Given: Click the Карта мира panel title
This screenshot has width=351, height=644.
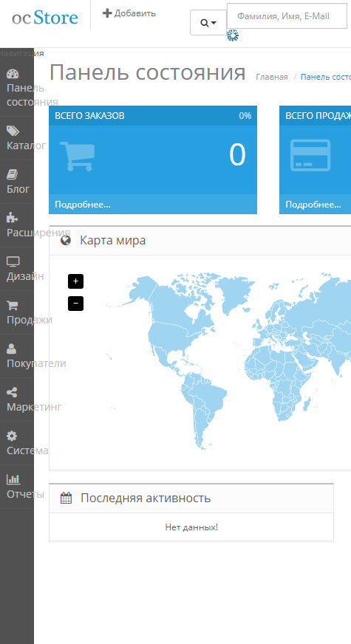Looking at the screenshot, I should (x=112, y=240).
